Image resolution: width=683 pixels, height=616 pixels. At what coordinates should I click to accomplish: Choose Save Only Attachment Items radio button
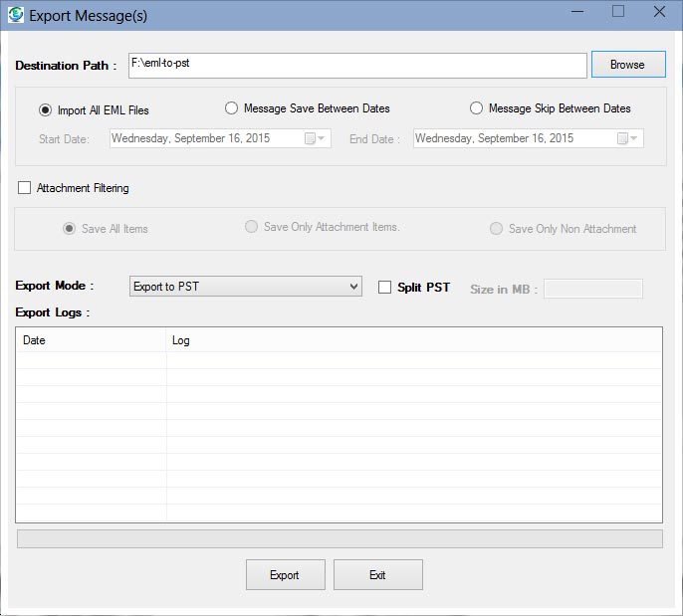(x=251, y=227)
